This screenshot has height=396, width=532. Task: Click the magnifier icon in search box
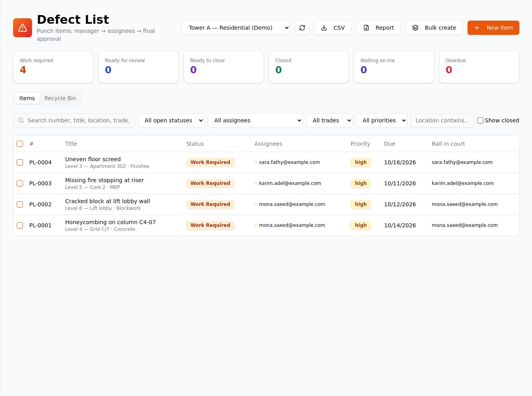point(21,120)
